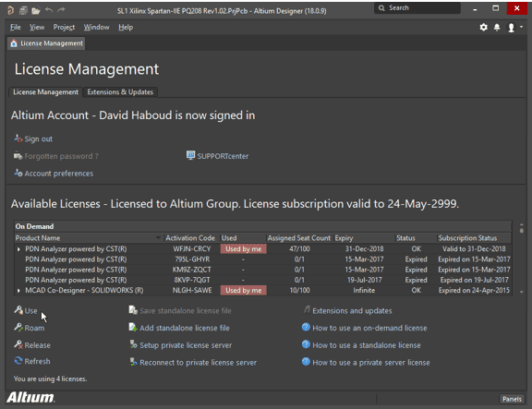
Task: Click the home icon on License Management tab
Action: tap(14, 43)
